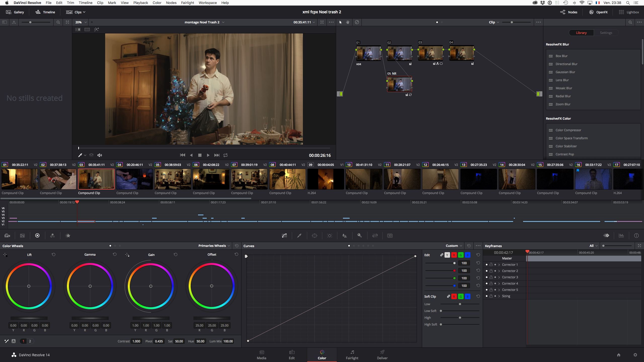Viewport: 644px width, 362px height.
Task: Open the Color Match palette
Action: pos(22,236)
